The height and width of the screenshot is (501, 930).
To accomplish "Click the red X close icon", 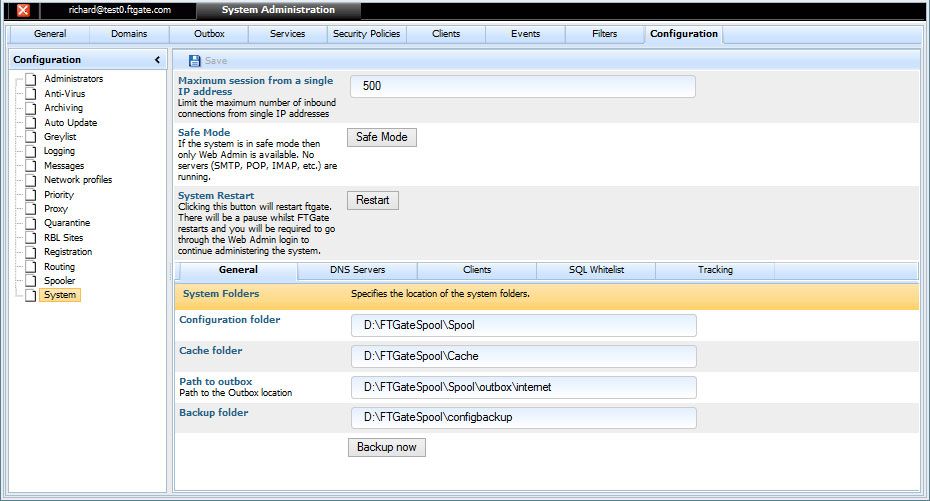I will pos(23,10).
